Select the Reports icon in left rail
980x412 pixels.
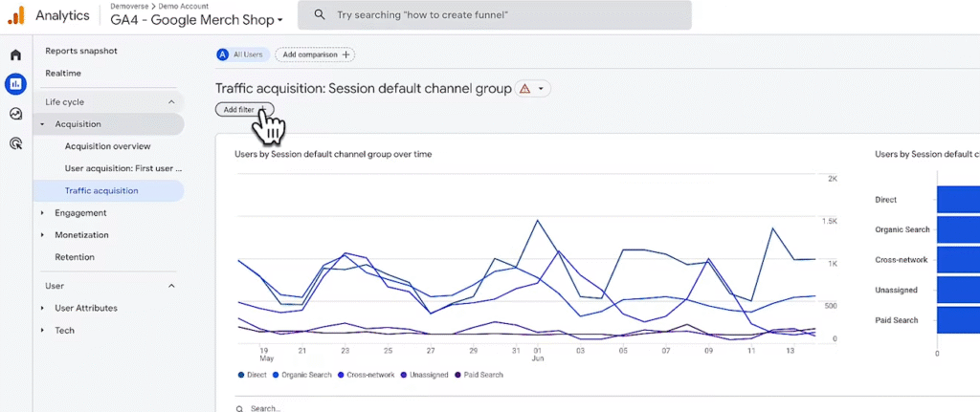pyautogui.click(x=15, y=83)
